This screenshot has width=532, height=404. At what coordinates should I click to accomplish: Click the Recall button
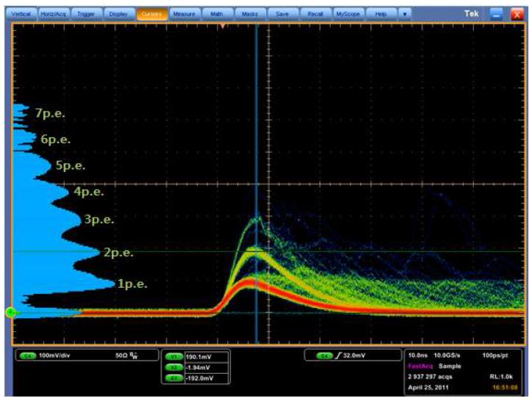[314, 14]
